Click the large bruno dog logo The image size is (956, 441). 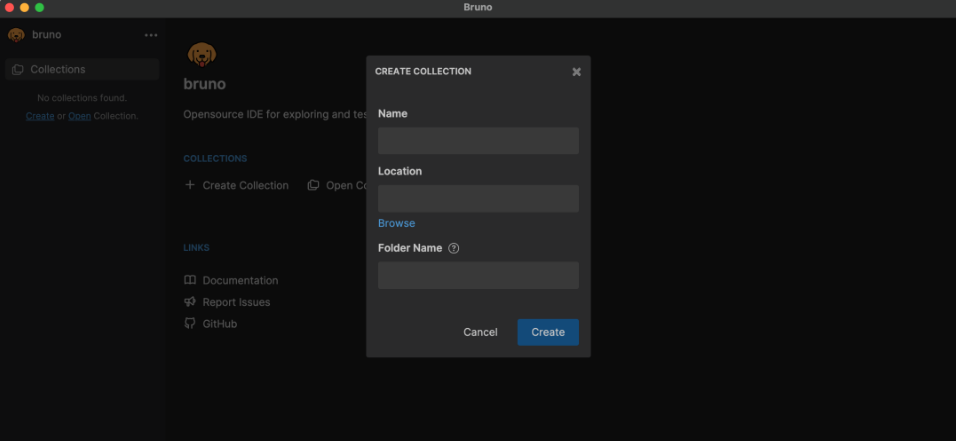(x=202, y=54)
